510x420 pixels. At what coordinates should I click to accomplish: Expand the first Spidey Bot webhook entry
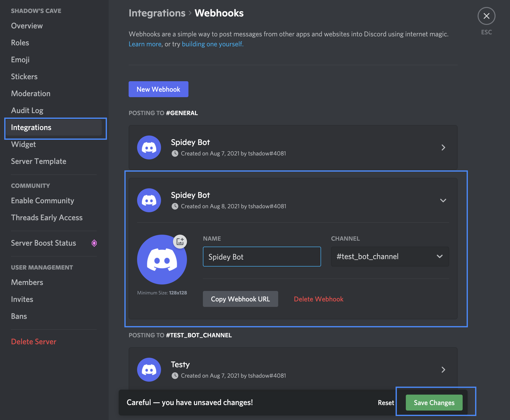(x=443, y=147)
